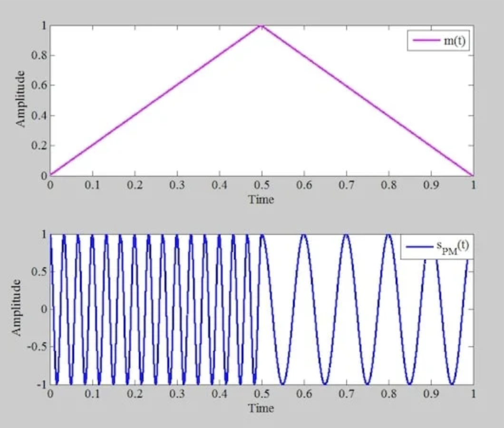Click x-axis tick label '0.6' in top plot

pos(304,185)
